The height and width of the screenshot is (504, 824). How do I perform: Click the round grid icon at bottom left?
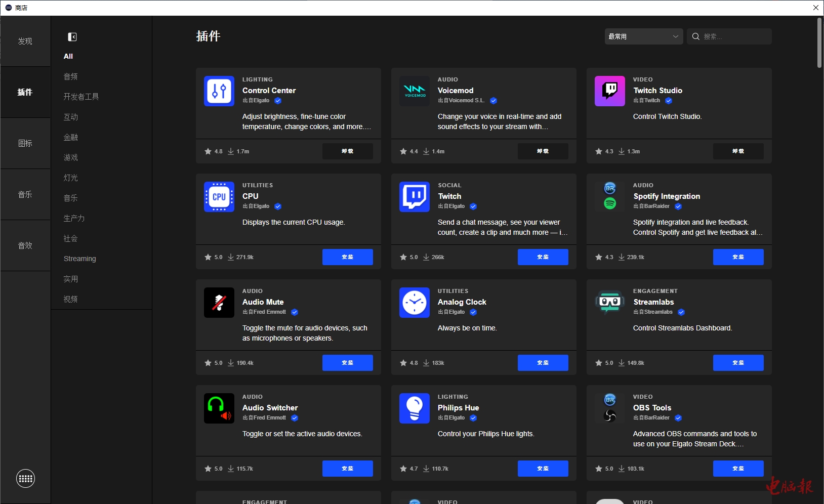pyautogui.click(x=25, y=478)
